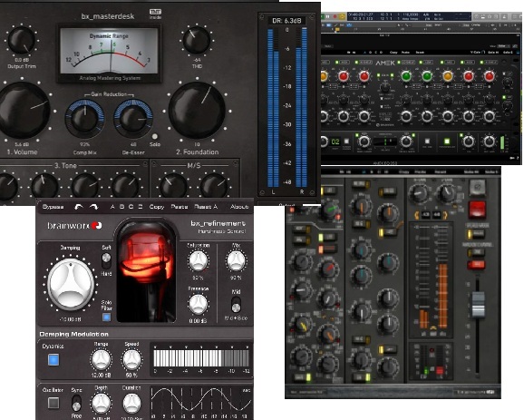The width and height of the screenshot is (524, 420).
Task: Click Copy in AMEK EQ toolbar
Action: click(393, 53)
